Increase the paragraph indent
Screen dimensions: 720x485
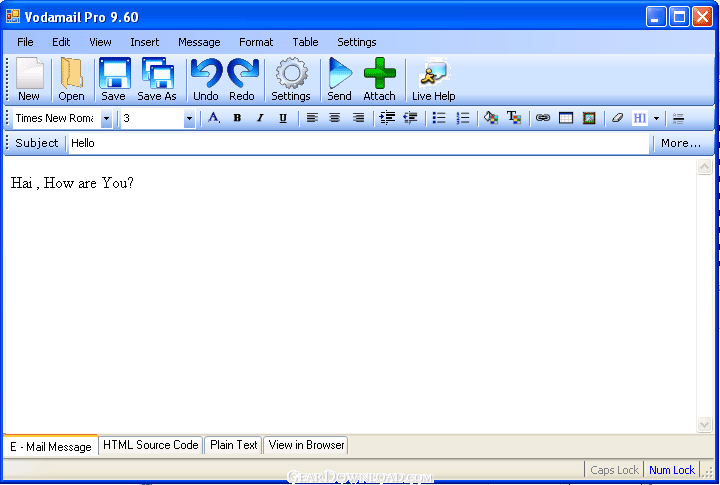click(387, 118)
